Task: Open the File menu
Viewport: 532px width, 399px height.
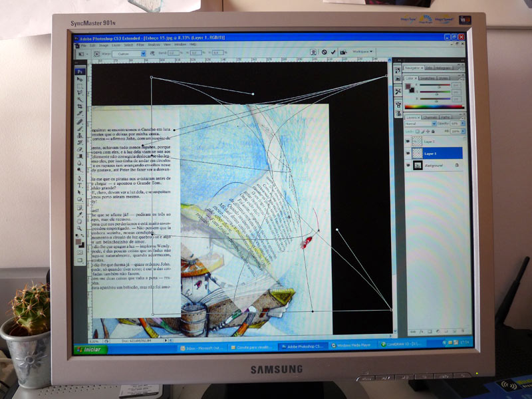Action: [84, 45]
